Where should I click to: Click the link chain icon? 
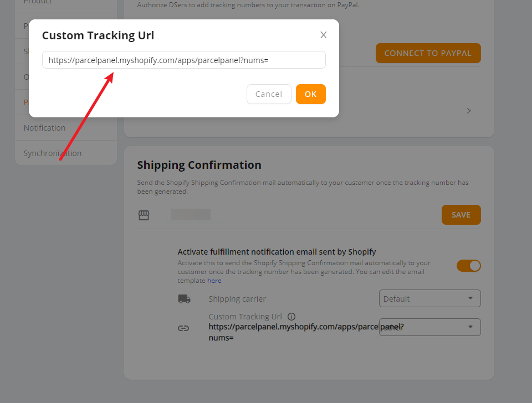[x=183, y=328]
